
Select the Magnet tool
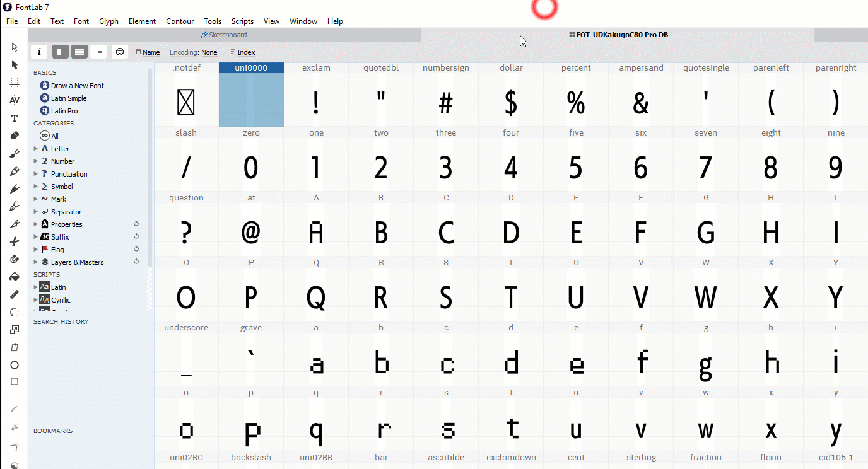[x=15, y=259]
